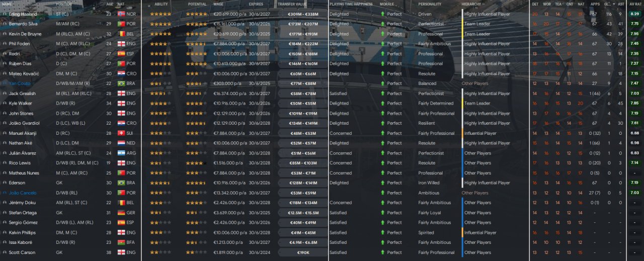This screenshot has height=261, width=644.
Task: Click the Burkina Faso flag in Issa Kaboré's row
Action: (x=121, y=242)
